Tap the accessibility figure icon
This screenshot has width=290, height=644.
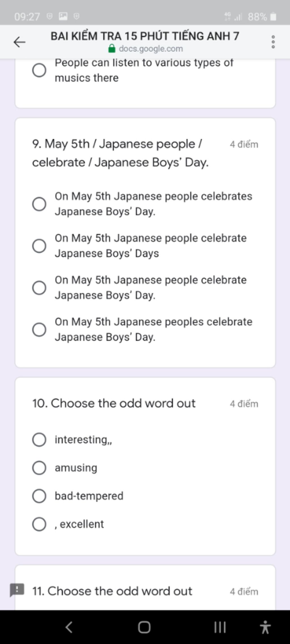[265, 627]
